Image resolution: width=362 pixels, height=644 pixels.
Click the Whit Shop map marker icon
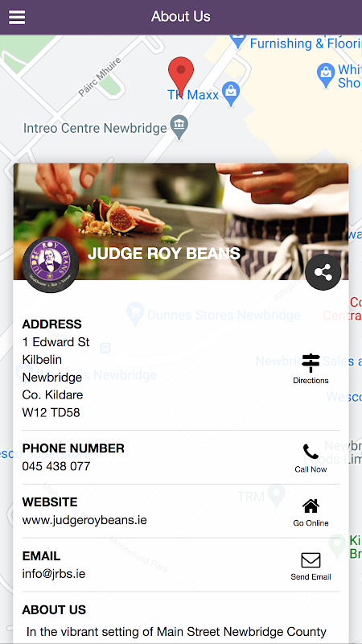tap(326, 75)
